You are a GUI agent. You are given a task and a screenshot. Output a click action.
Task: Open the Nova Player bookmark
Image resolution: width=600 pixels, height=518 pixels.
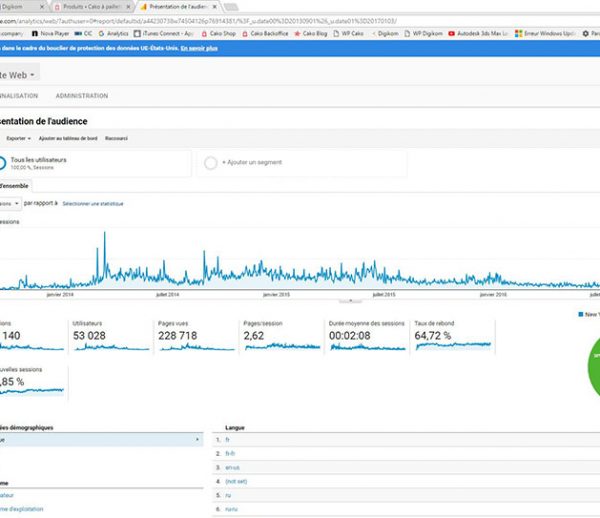tap(50, 34)
